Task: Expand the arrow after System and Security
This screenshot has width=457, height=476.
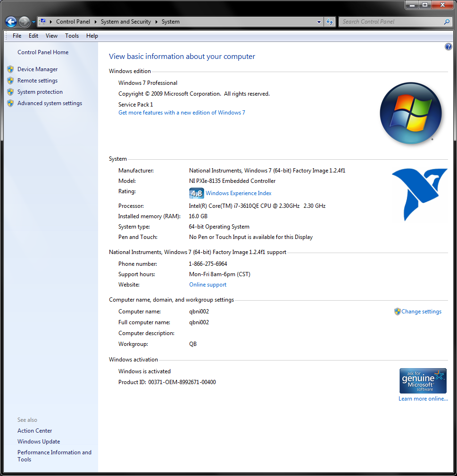Action: [x=156, y=22]
